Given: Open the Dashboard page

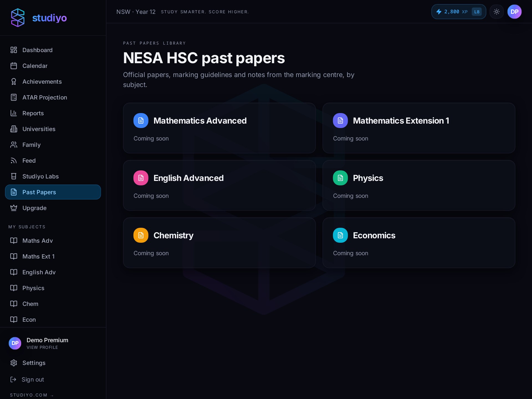Looking at the screenshot, I should [53, 50].
